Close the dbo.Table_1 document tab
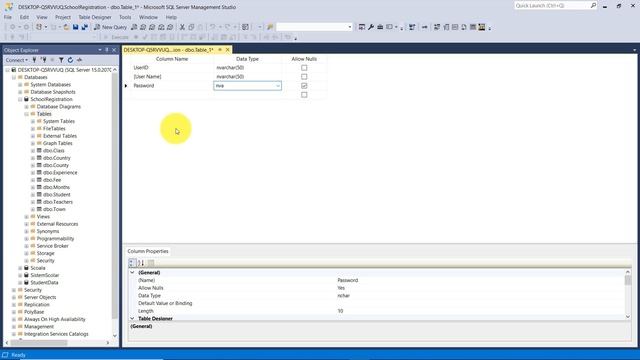The width and height of the screenshot is (640, 360). pos(228,50)
